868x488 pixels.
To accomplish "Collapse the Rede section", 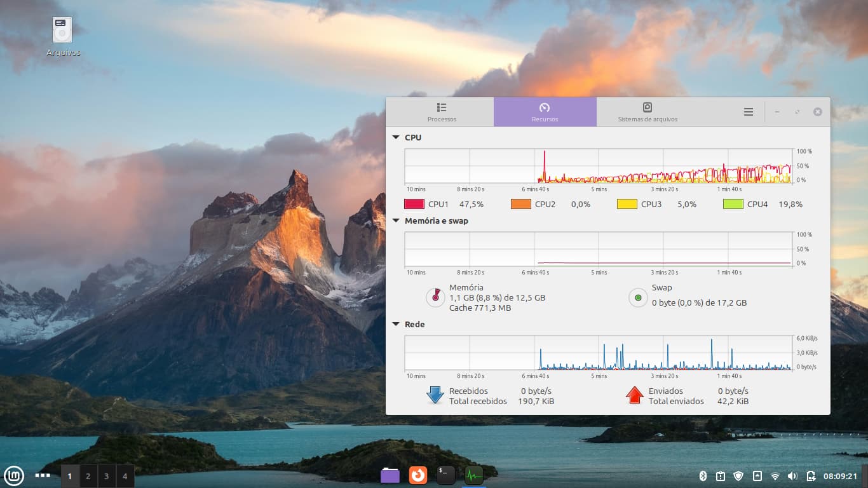I will pos(396,325).
